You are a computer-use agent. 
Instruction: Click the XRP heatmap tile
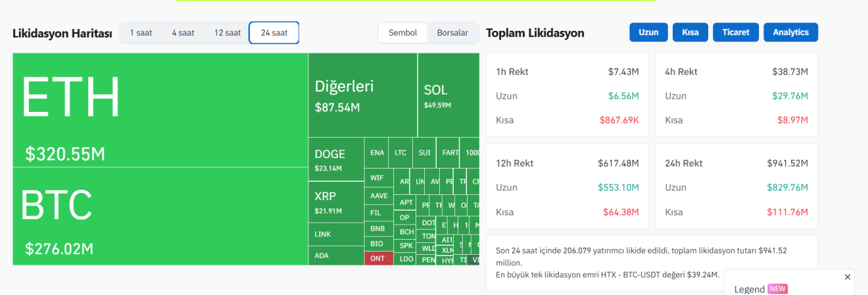336,202
